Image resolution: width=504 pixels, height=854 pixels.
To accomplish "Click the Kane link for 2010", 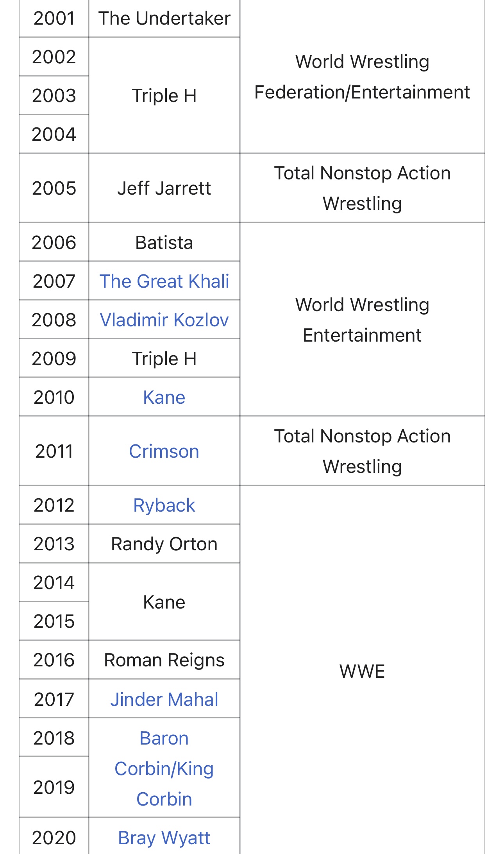I will pyautogui.click(x=164, y=397).
